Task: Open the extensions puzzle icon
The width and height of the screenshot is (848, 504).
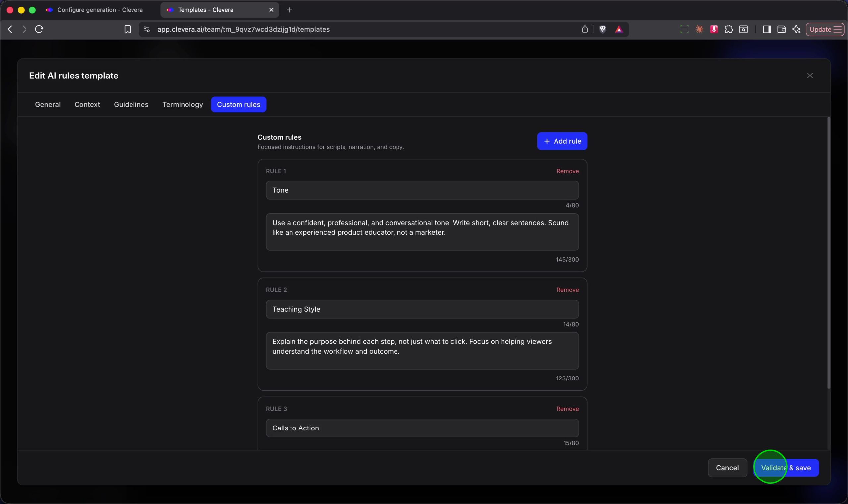Action: click(x=729, y=29)
